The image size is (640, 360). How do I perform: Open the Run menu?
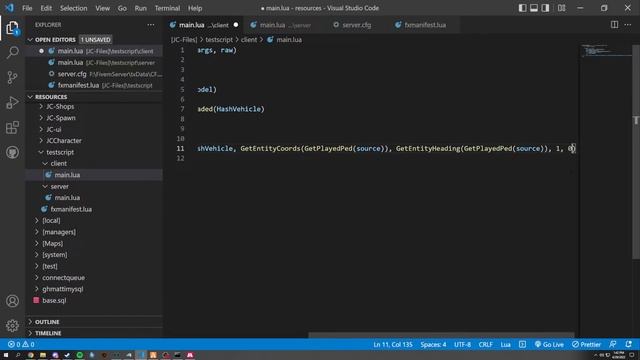point(140,8)
